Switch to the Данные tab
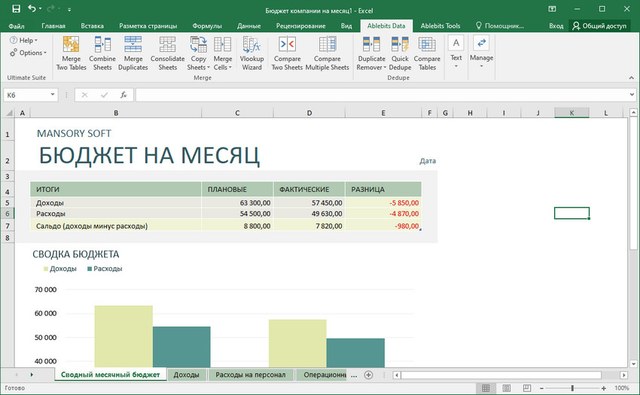This screenshot has height=395, width=640. pyautogui.click(x=249, y=26)
